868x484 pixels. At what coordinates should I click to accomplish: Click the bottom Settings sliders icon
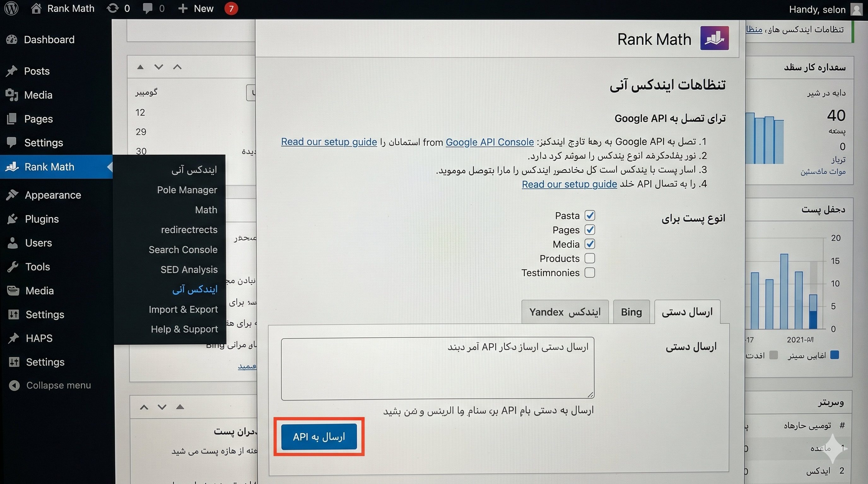14,362
